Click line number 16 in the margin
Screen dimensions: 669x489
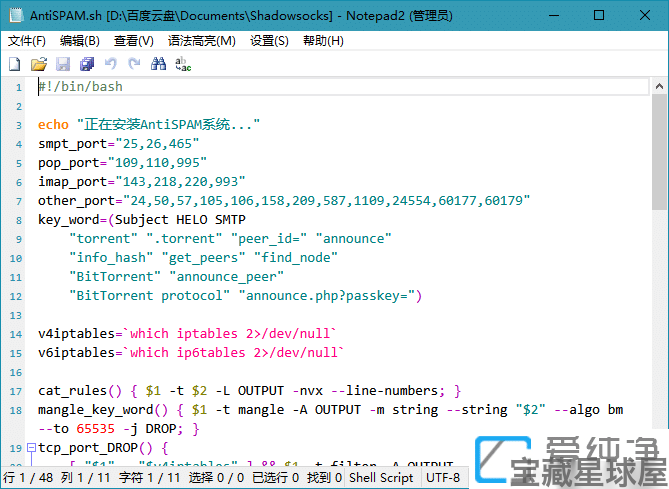pos(16,373)
